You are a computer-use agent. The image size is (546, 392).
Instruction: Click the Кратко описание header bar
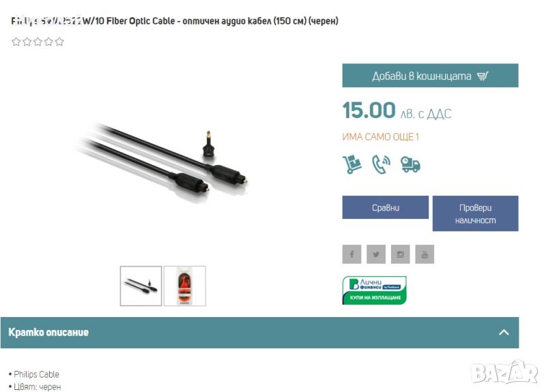[x=260, y=333]
